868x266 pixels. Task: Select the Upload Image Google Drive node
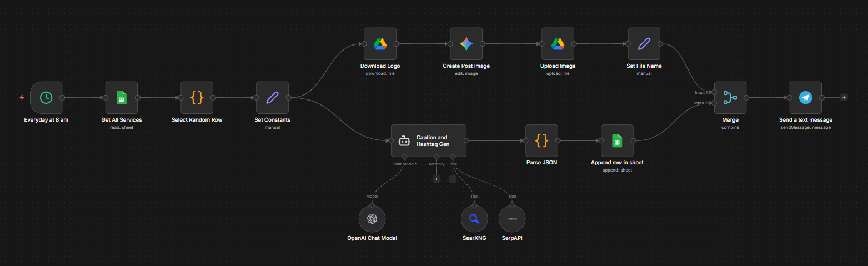coord(558,44)
